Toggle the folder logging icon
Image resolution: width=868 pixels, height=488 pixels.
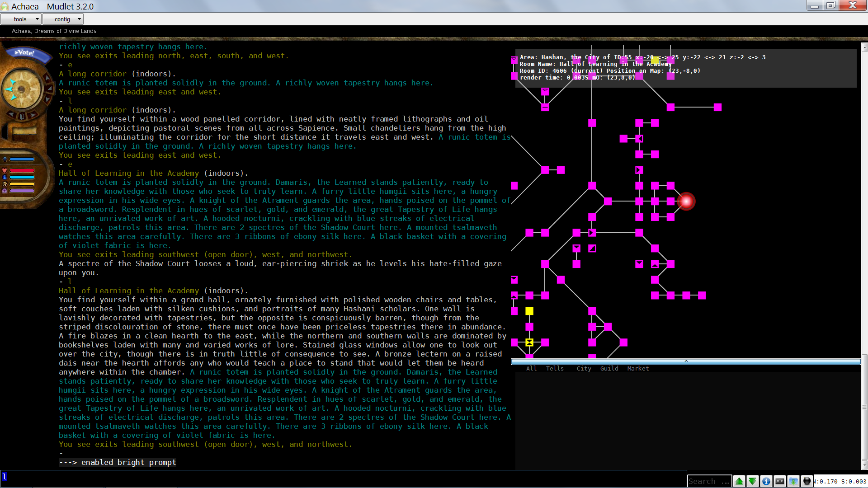pos(793,481)
